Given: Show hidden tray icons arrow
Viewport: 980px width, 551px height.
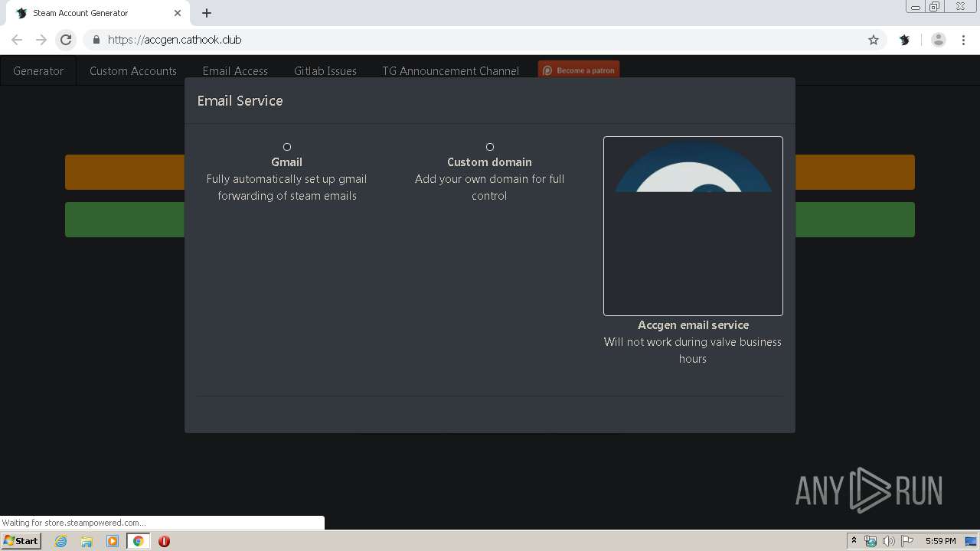Looking at the screenshot, I should click(x=854, y=541).
